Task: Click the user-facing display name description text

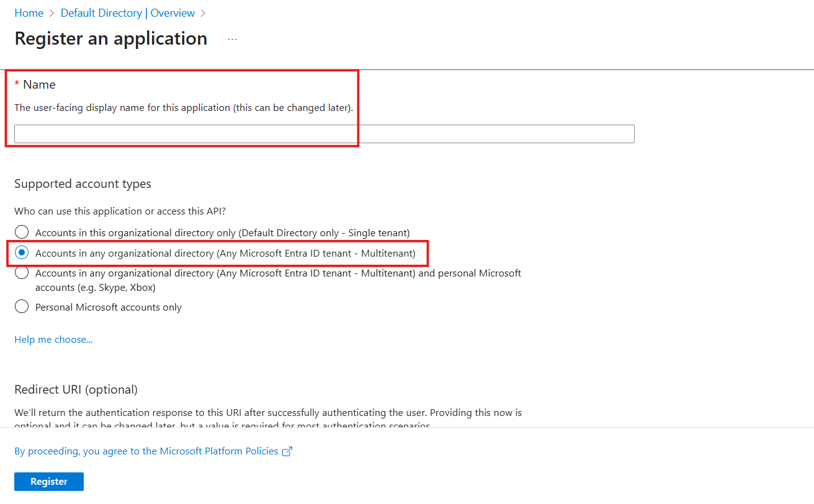Action: pos(183,108)
